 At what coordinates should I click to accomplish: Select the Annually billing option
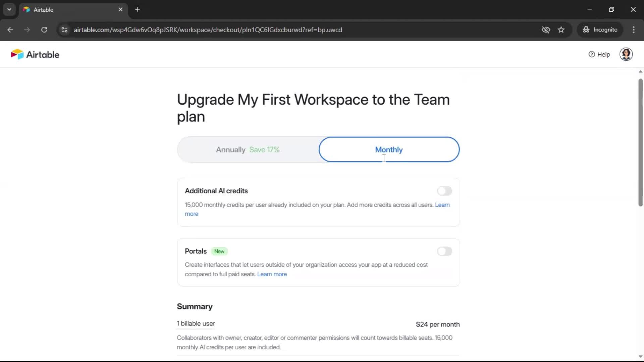click(248, 149)
